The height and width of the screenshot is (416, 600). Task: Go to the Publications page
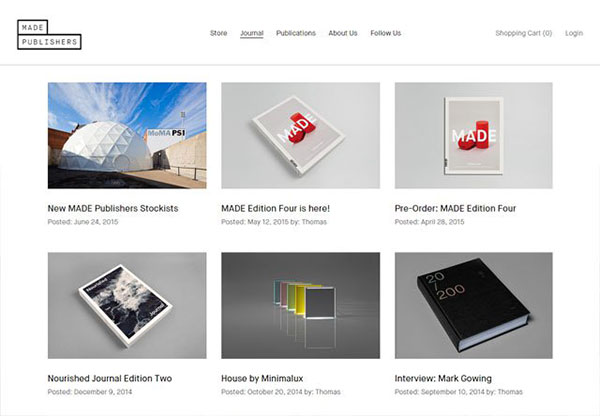[x=296, y=33]
